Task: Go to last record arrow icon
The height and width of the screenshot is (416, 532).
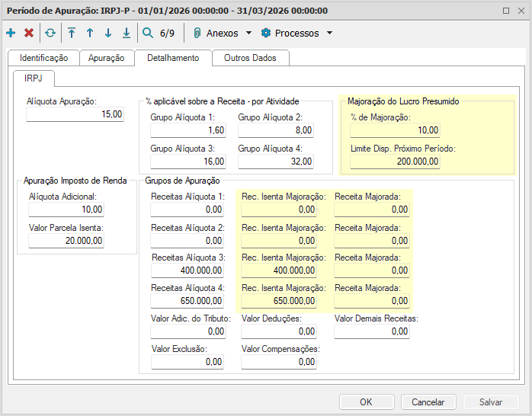Action: click(127, 33)
